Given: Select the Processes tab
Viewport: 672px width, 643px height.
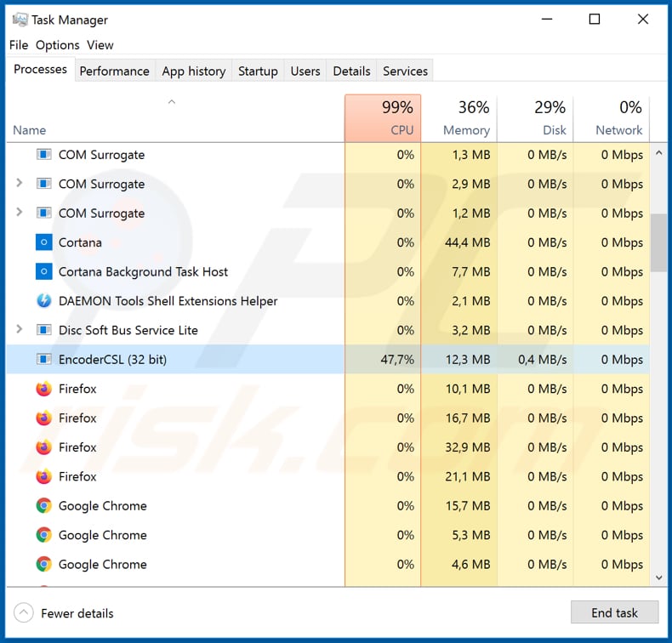Looking at the screenshot, I should [40, 69].
